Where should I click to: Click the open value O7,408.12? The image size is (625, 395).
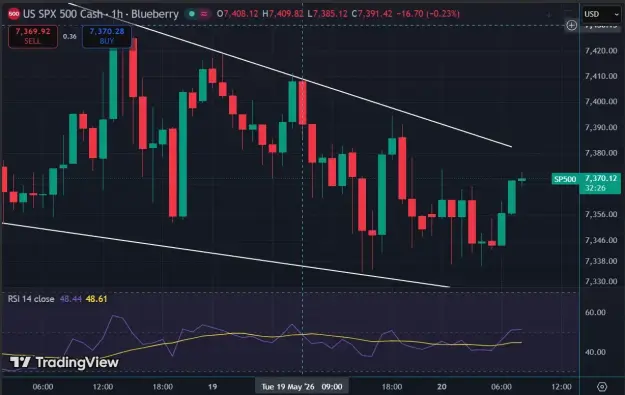tap(238, 14)
